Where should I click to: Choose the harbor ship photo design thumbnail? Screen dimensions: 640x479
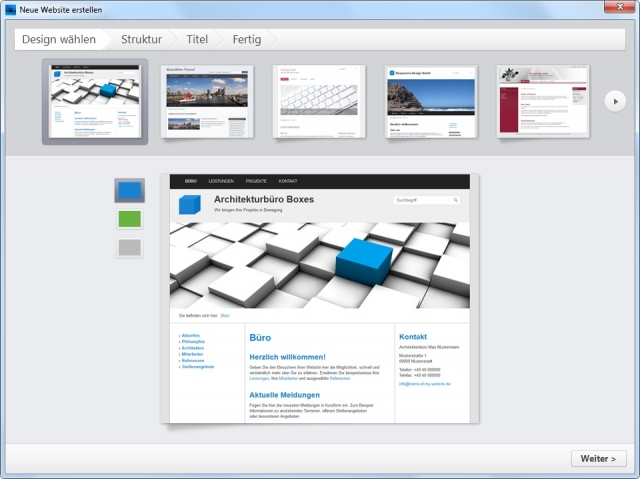tap(207, 101)
